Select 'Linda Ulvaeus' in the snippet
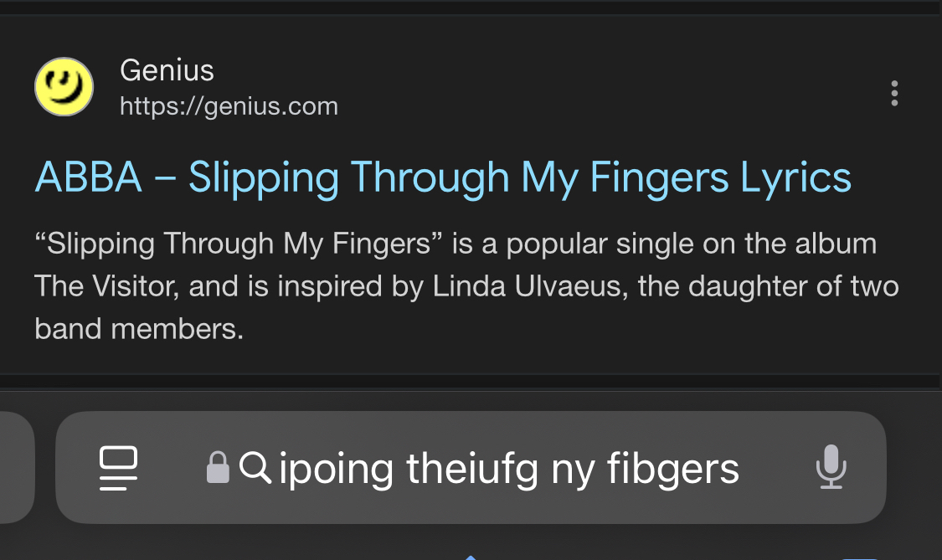This screenshot has width=942, height=560. (x=530, y=287)
